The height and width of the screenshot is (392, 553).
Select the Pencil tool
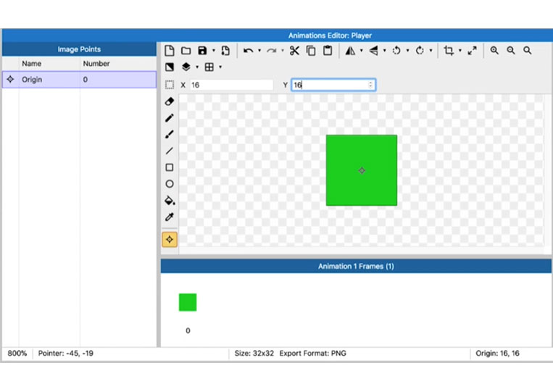170,118
